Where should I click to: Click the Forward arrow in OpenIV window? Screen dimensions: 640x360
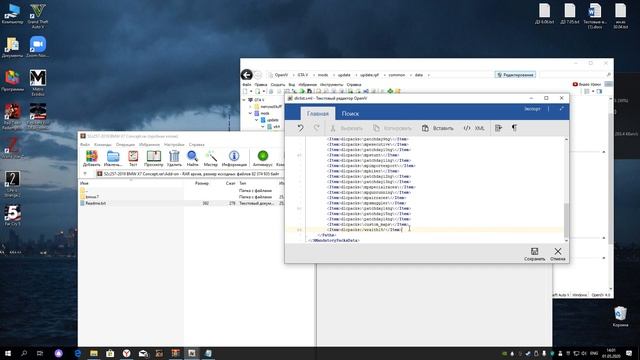pyautogui.click(x=258, y=75)
